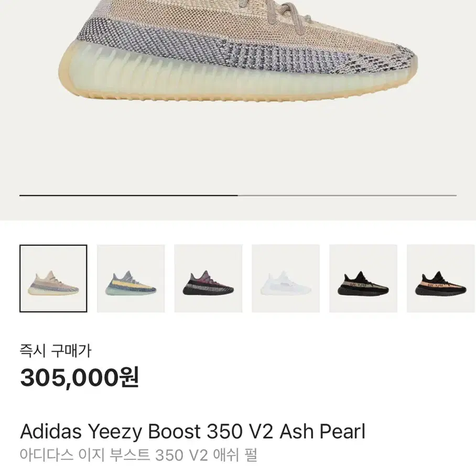476x476 pixels.
Task: Open the large Ash Pearl shoe image
Action: pyautogui.click(x=238, y=51)
